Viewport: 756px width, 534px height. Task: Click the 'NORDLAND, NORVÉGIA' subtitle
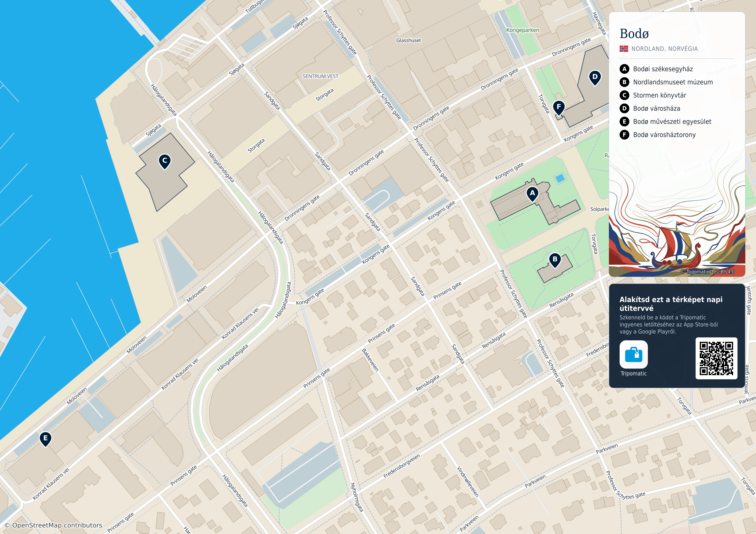(664, 49)
